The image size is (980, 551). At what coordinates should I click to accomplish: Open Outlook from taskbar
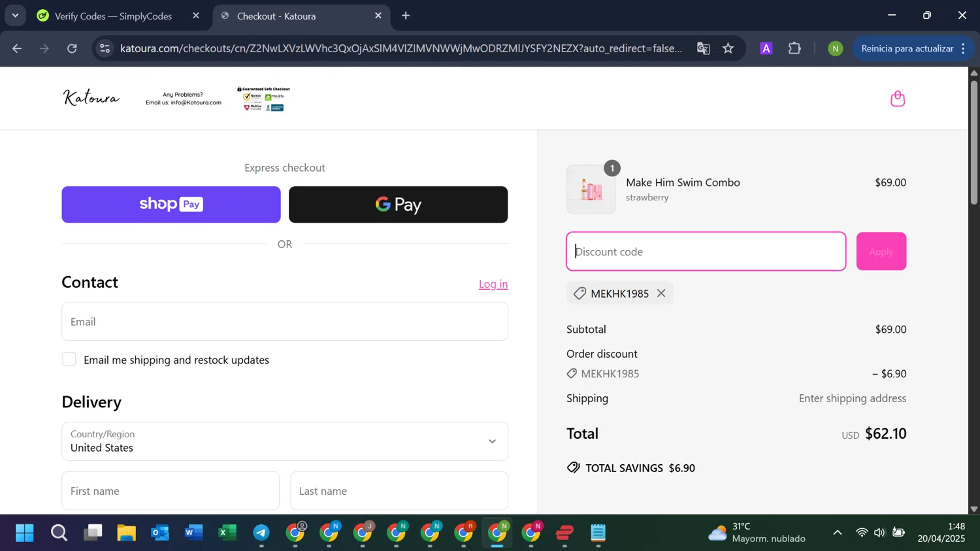160,533
